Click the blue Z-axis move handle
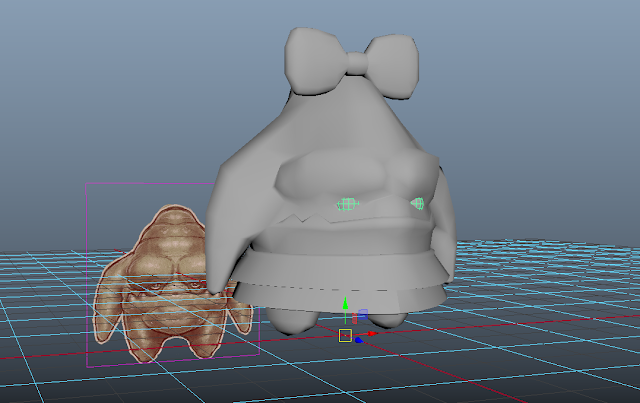Screen dimensions: 640x403 pyautogui.click(x=359, y=340)
